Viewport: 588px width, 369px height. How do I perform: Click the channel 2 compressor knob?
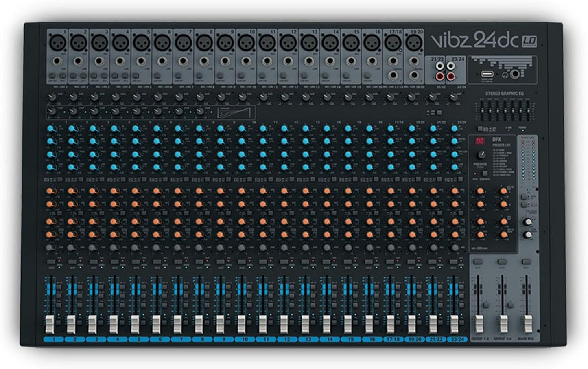[x=73, y=112]
